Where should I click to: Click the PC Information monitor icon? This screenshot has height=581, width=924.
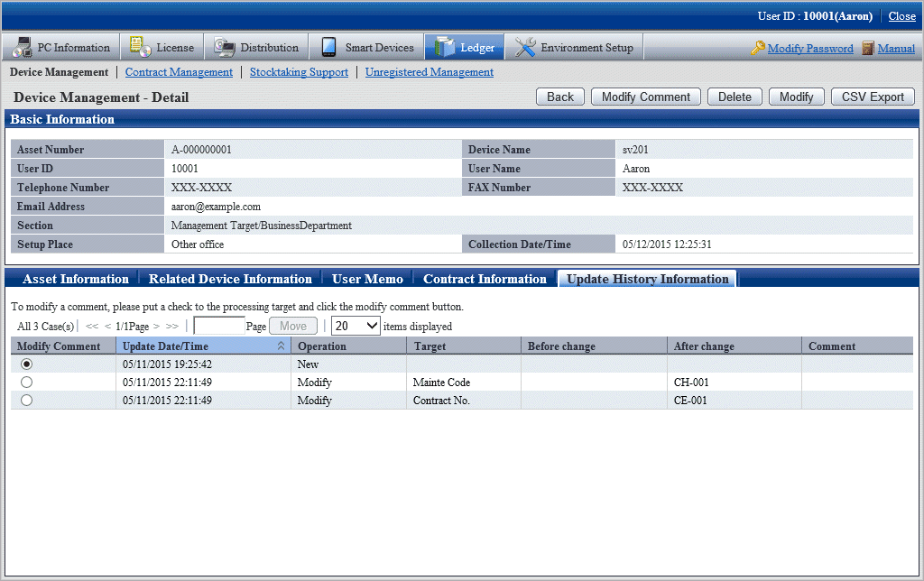coord(22,48)
